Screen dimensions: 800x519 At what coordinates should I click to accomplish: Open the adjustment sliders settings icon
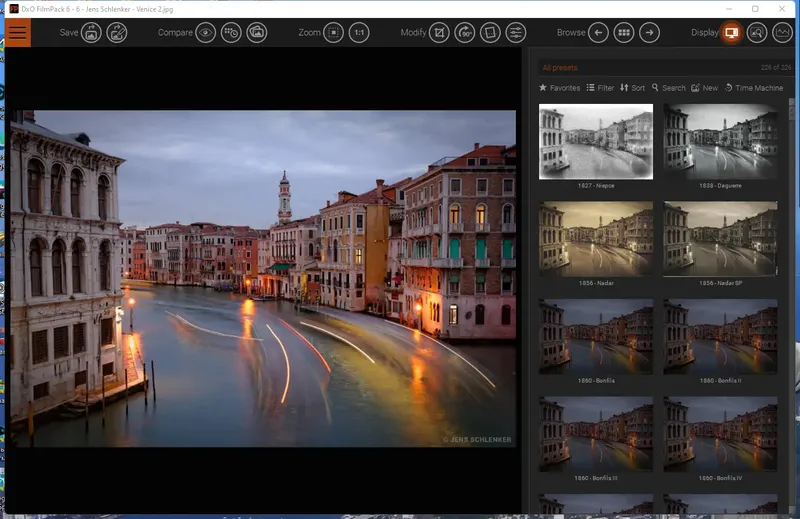(x=515, y=33)
